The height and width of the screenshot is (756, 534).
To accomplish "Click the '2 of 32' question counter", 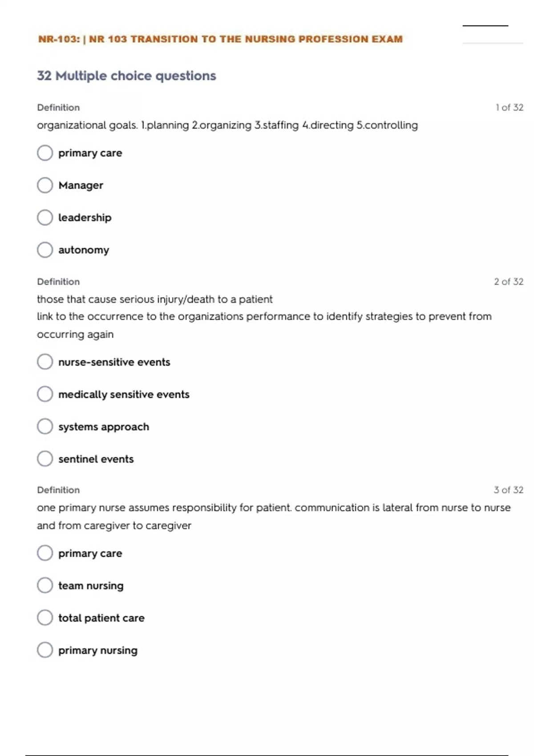I will tap(508, 281).
